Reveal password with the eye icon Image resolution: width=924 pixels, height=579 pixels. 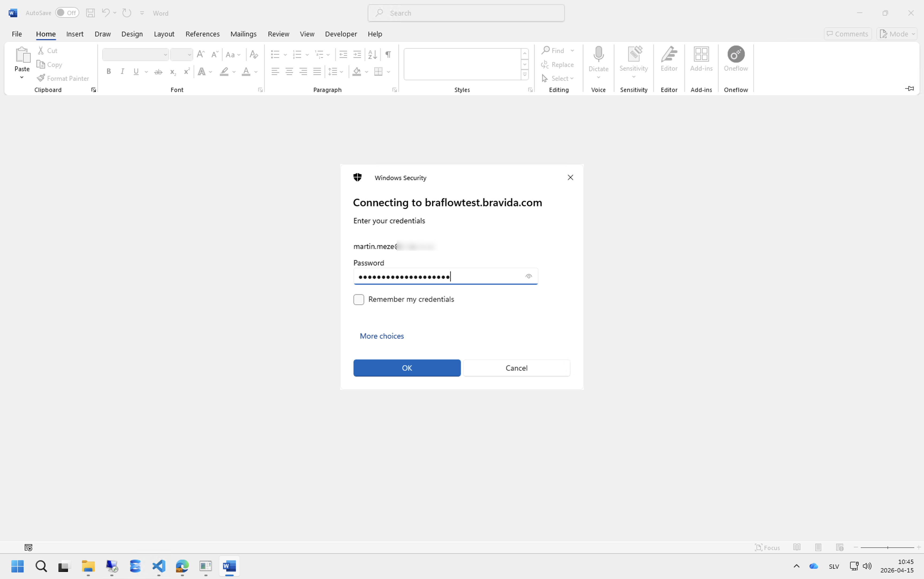pyautogui.click(x=529, y=276)
